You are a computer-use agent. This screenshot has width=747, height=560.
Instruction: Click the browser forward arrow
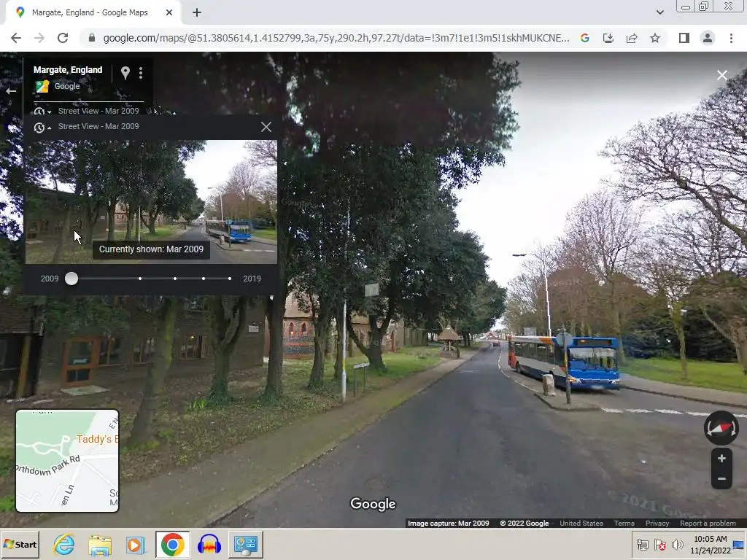pos(39,38)
